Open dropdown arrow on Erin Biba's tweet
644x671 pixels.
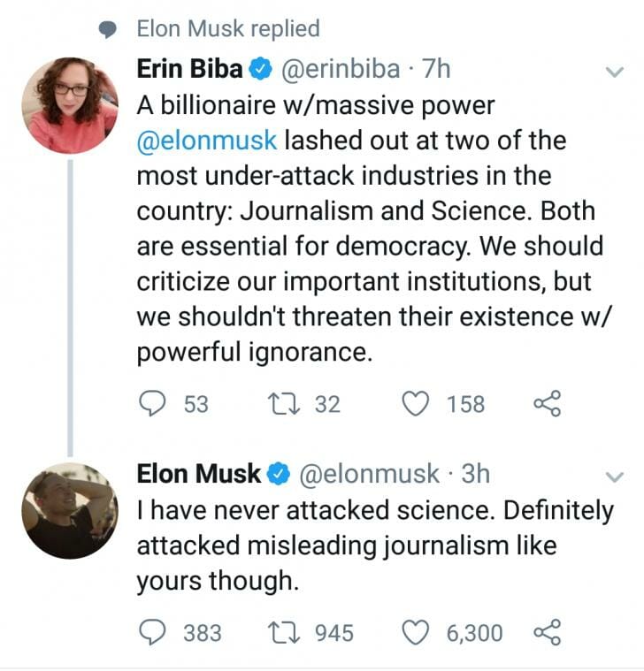(613, 73)
